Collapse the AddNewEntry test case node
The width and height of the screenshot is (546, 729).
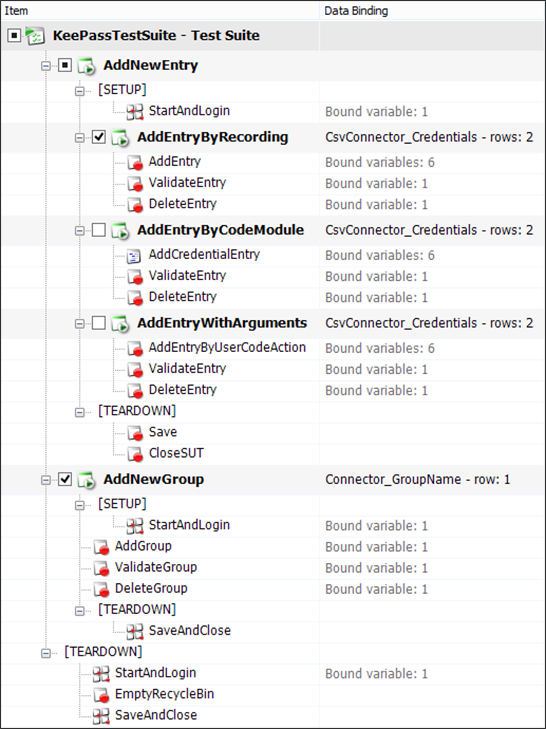point(46,66)
